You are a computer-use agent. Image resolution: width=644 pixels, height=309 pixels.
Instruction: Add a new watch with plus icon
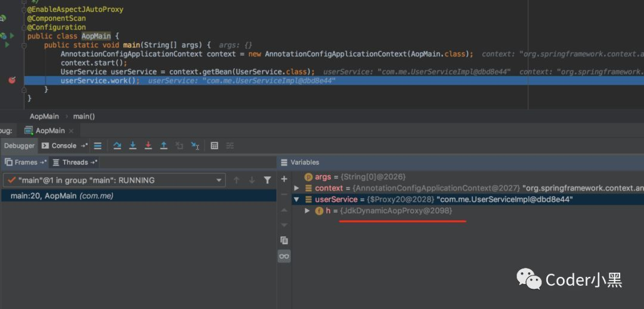[x=284, y=179]
